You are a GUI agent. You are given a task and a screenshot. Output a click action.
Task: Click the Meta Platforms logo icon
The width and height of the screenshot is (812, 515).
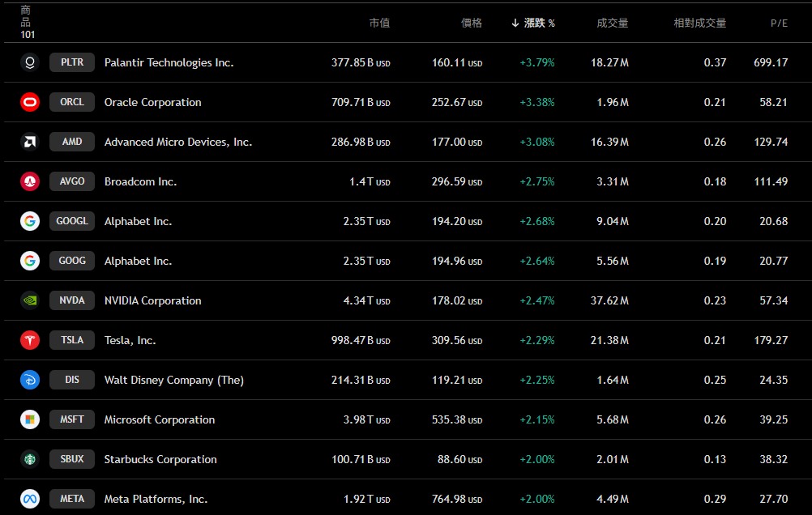[30, 499]
